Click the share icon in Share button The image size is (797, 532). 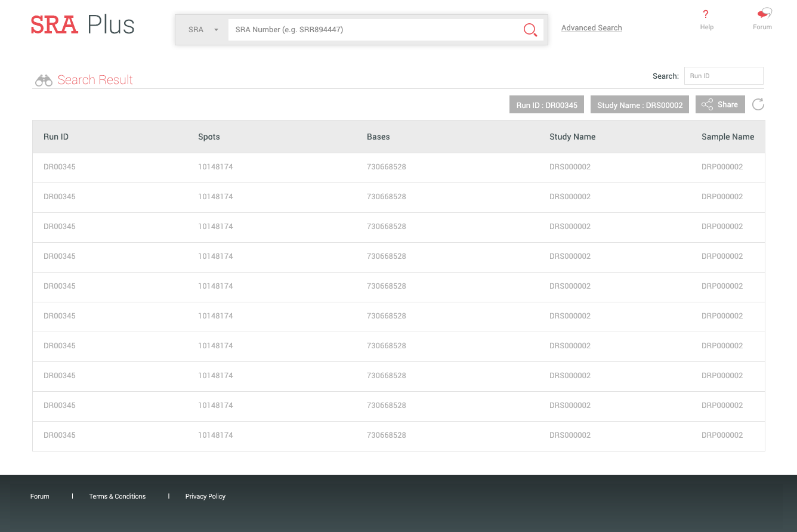tap(707, 105)
